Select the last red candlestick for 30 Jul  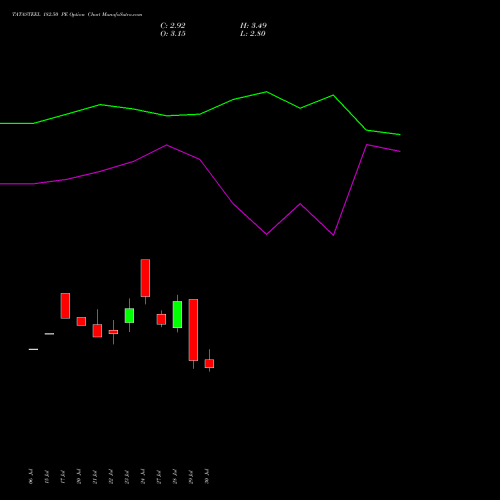tap(209, 364)
